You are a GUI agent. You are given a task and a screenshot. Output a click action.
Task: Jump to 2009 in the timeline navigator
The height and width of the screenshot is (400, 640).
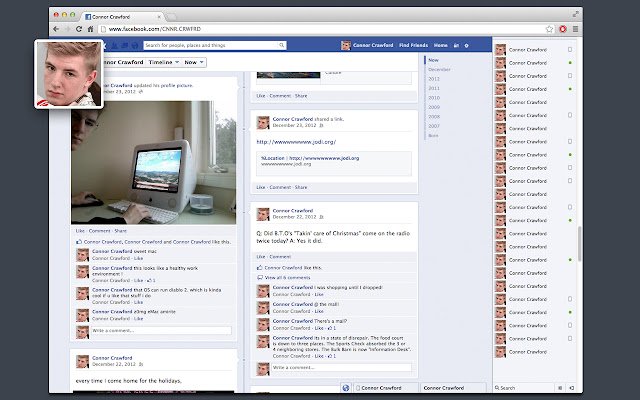[x=434, y=107]
